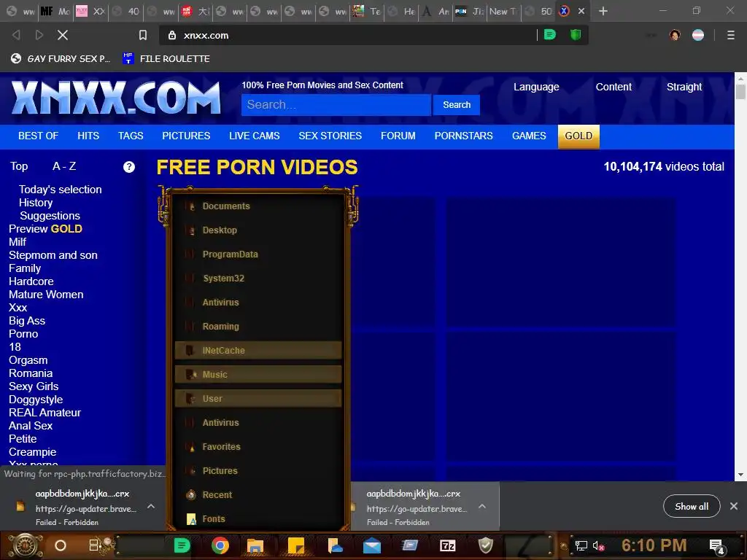The height and width of the screenshot is (560, 747).
Task: Click the page vertical scrollbar thumb
Action: tap(740, 91)
